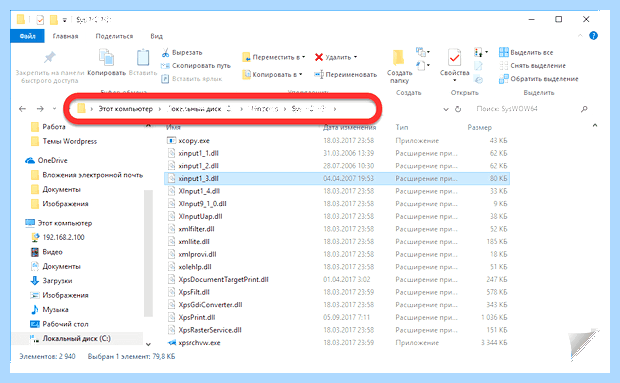Viewport: 620px width, 383px height.
Task: Click Вырезать scissors item
Action: click(182, 53)
